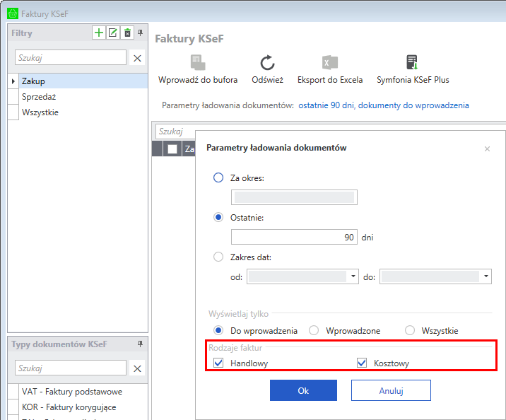
Task: Confirm the dialog with Ok
Action: coord(303,390)
